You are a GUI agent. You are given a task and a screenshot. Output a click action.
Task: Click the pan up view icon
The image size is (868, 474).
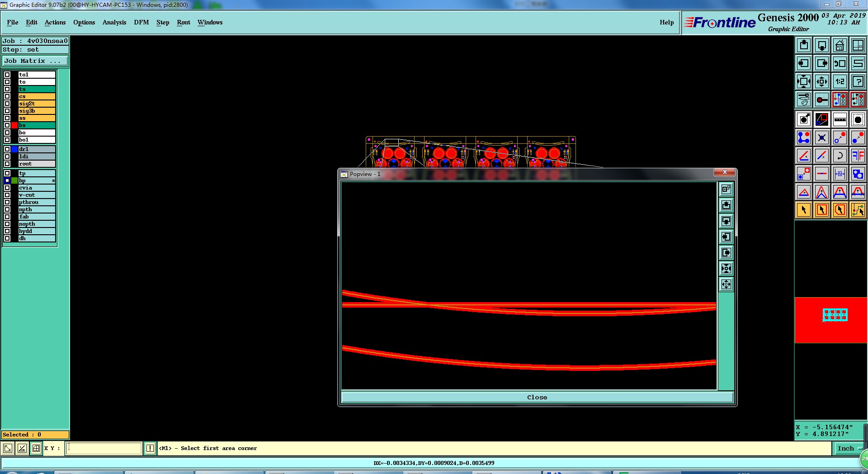pyautogui.click(x=804, y=45)
